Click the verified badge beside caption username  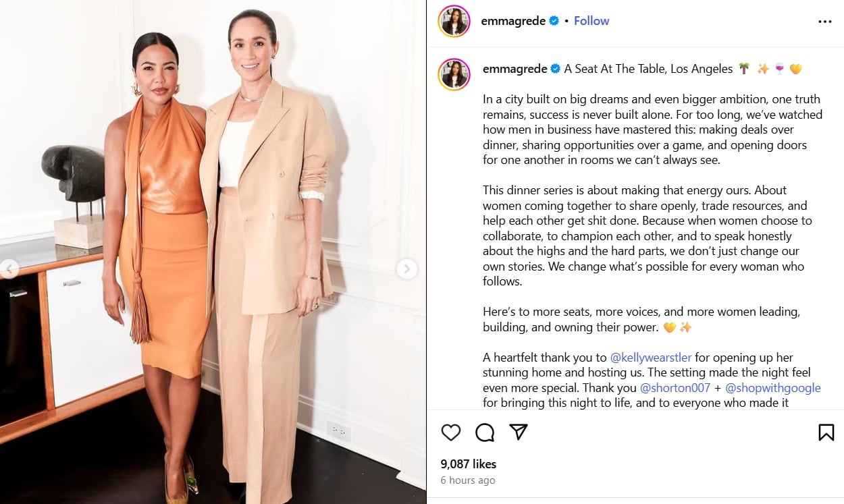pyautogui.click(x=556, y=69)
